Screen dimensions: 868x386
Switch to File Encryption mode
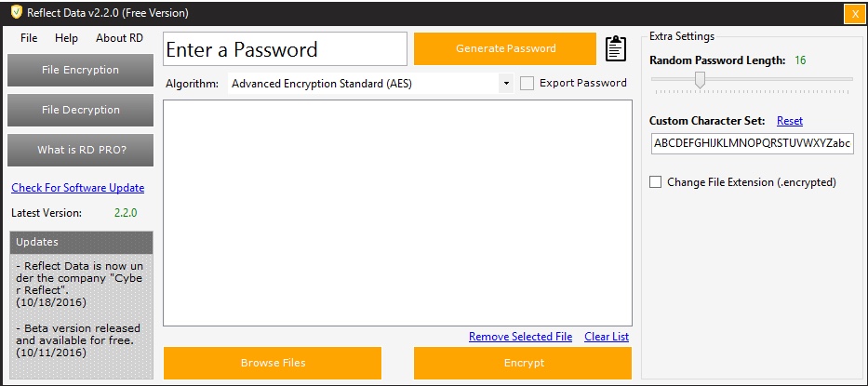coord(80,70)
